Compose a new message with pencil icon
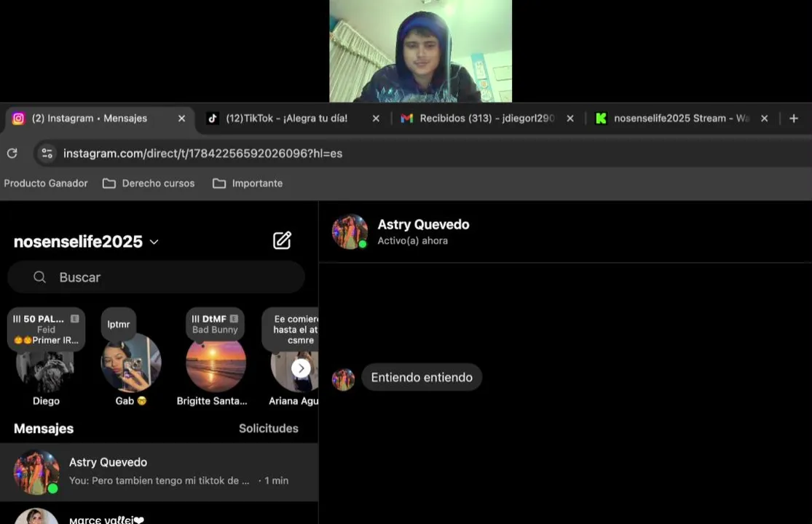812x524 pixels. click(x=283, y=241)
